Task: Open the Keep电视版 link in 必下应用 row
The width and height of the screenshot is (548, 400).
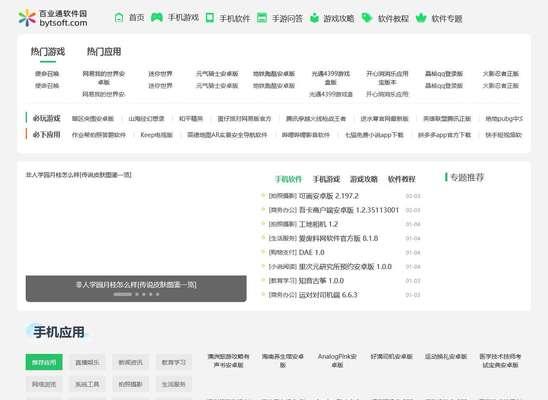Action: (x=157, y=135)
